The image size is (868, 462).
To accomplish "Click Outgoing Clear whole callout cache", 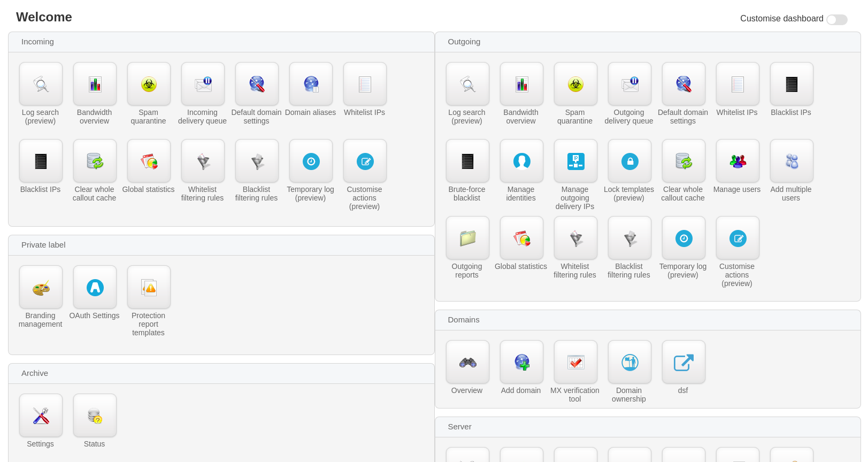I will [x=683, y=161].
